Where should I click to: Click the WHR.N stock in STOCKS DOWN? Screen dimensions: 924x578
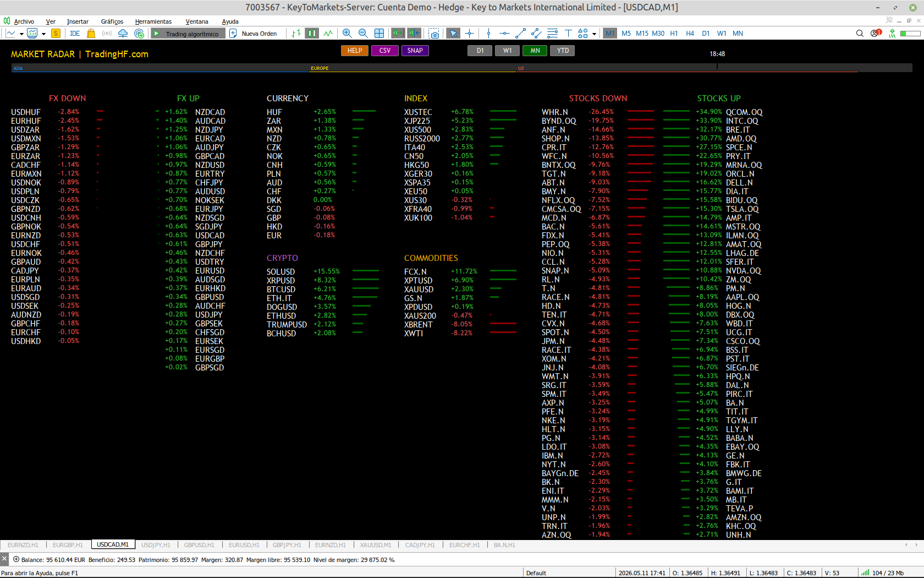[x=554, y=112]
